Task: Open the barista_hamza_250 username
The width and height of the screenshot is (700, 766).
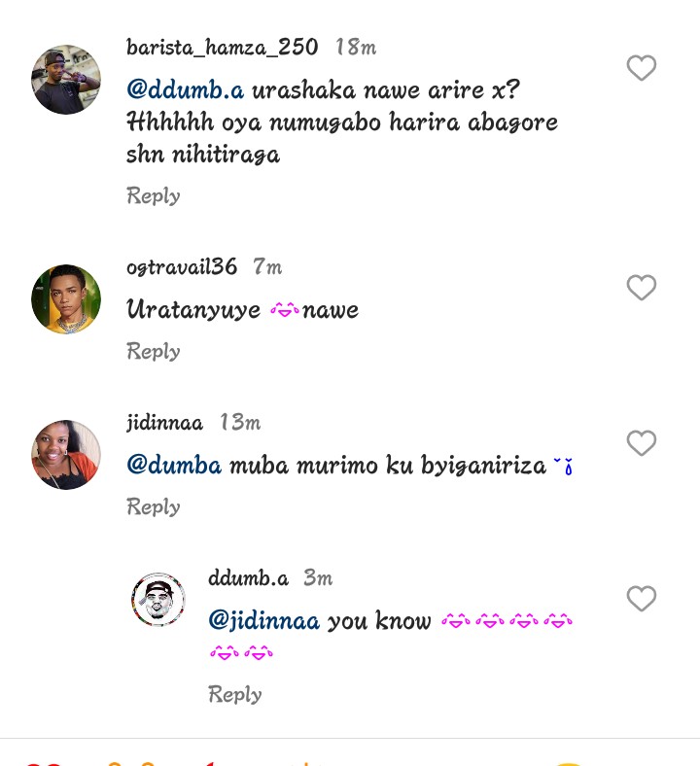Action: pos(223,47)
